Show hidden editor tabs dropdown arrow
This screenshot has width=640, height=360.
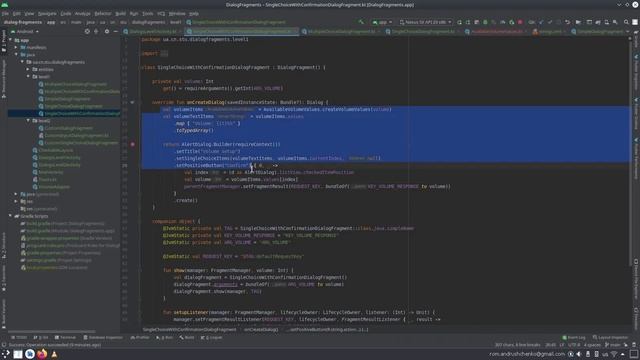627,31
